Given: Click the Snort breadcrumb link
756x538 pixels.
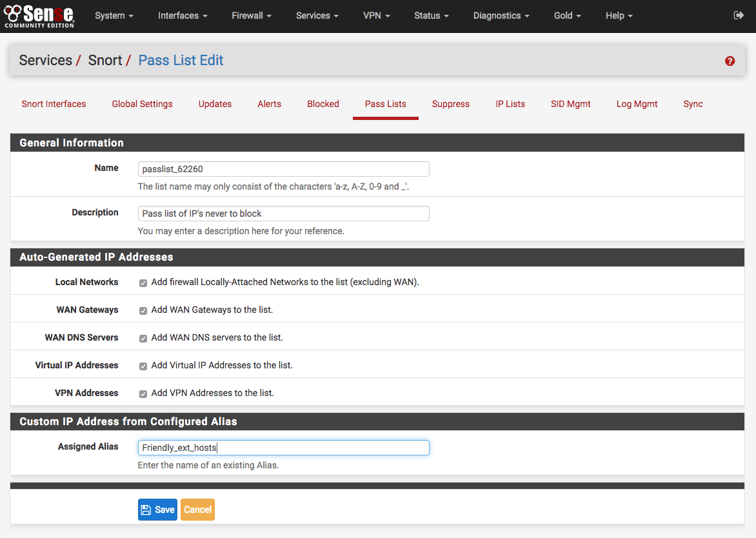Looking at the screenshot, I should pos(105,60).
